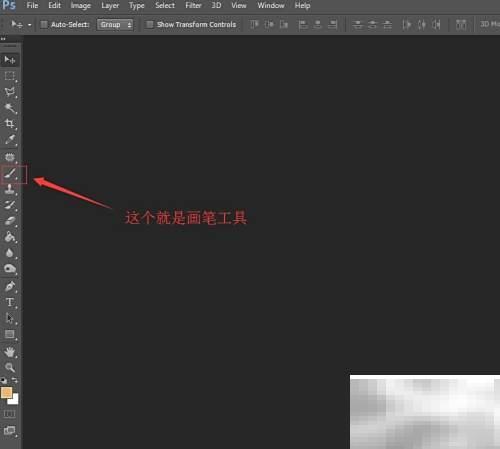The height and width of the screenshot is (449, 500).
Task: Choose the Clone Stamp tool
Action: click(10, 189)
